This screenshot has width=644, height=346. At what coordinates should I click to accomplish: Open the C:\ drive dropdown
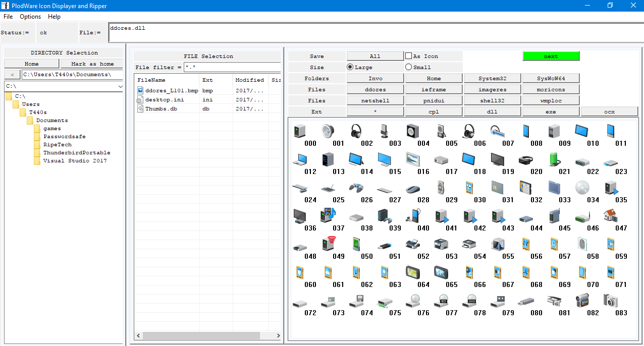(120, 86)
